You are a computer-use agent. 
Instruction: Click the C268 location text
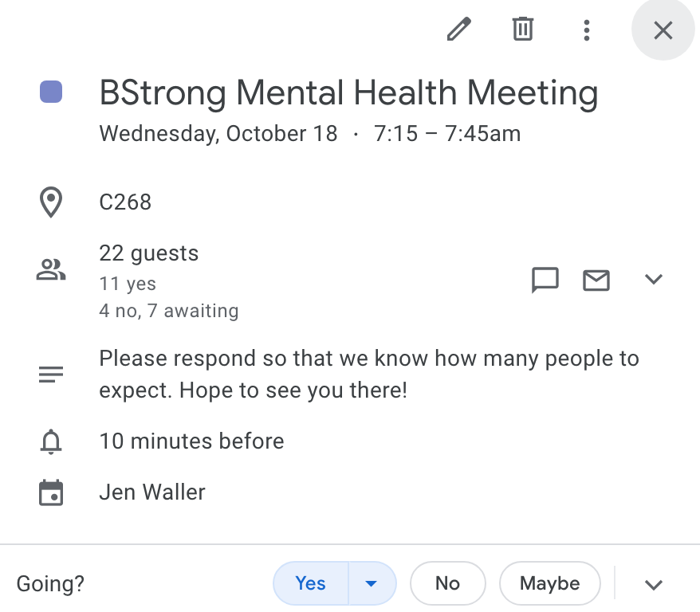tap(125, 202)
